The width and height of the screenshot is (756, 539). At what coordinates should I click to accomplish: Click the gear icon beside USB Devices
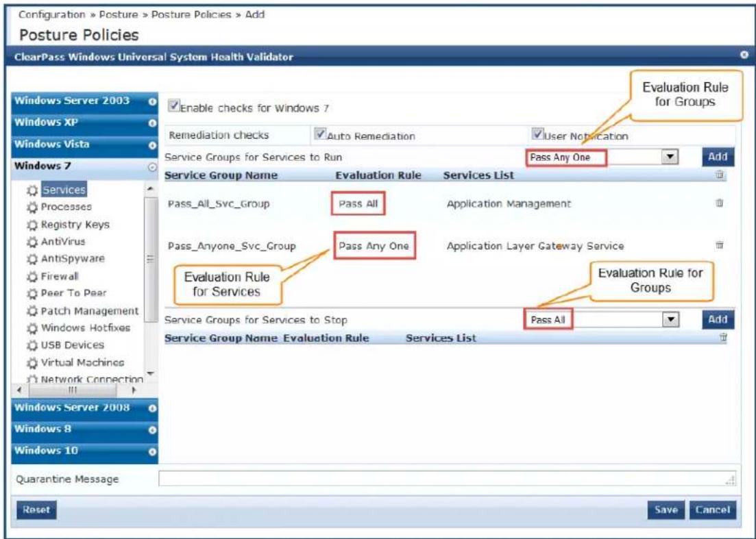[x=32, y=346]
